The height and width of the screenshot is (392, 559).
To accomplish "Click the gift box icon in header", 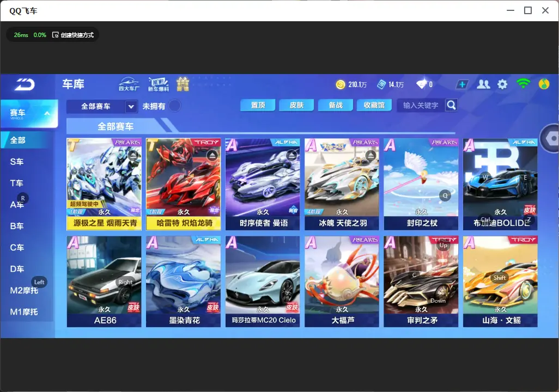I will (183, 84).
